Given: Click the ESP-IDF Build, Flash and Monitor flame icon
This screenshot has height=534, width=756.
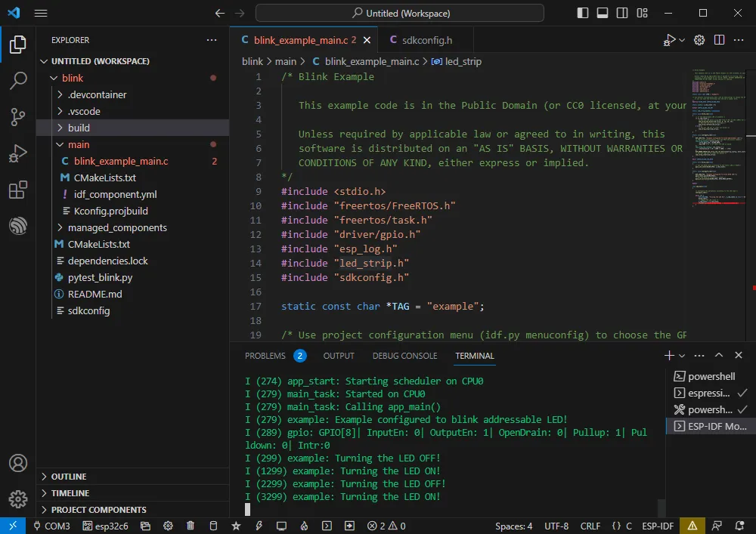Looking at the screenshot, I should (304, 525).
